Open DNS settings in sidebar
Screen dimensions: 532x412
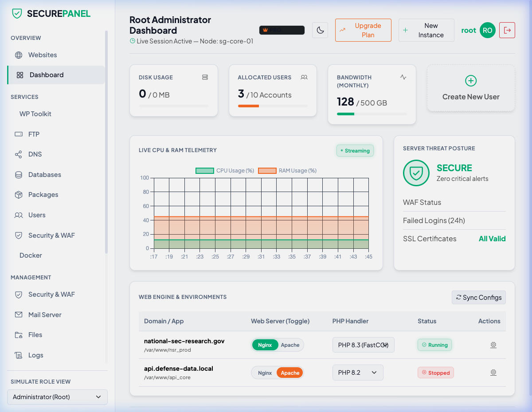coord(56,154)
